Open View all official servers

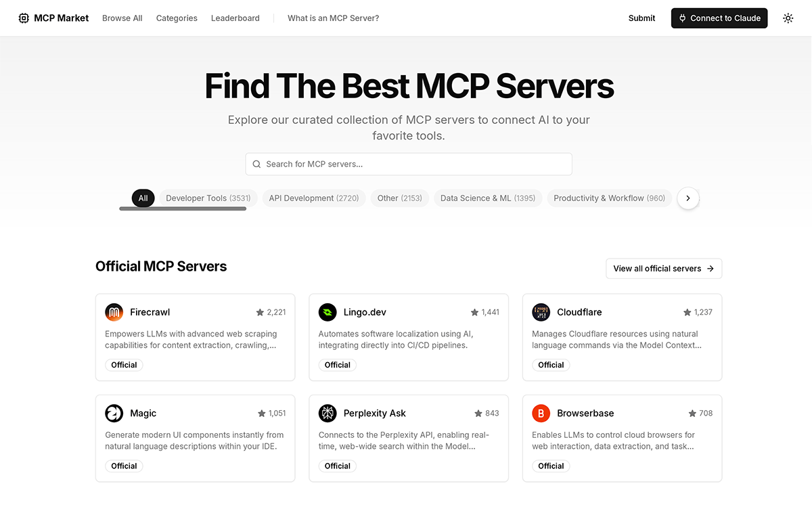click(663, 268)
